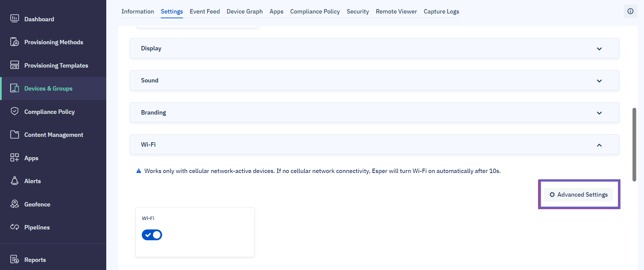644x270 pixels.
Task: Open the Reports label
Action: [x=35, y=260]
